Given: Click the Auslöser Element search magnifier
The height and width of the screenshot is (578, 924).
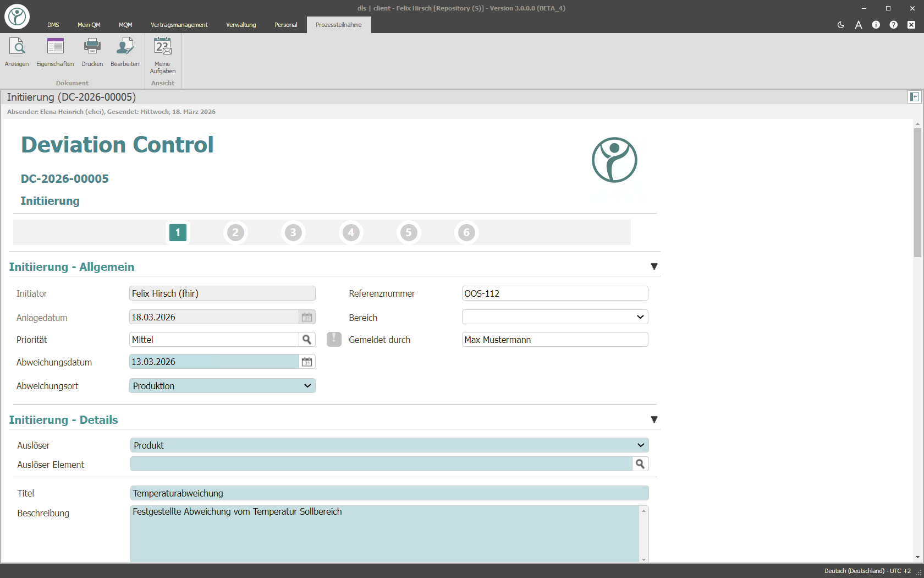Looking at the screenshot, I should [x=640, y=464].
